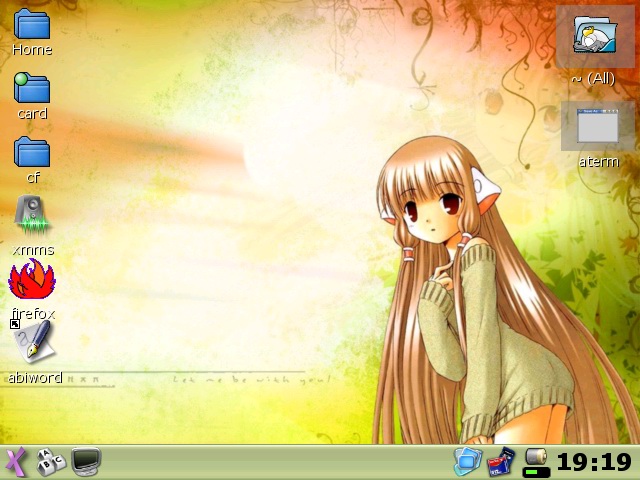Screen dimensions: 640x480
Task: Click the 'xmms' icon label text
Action: (x=32, y=250)
